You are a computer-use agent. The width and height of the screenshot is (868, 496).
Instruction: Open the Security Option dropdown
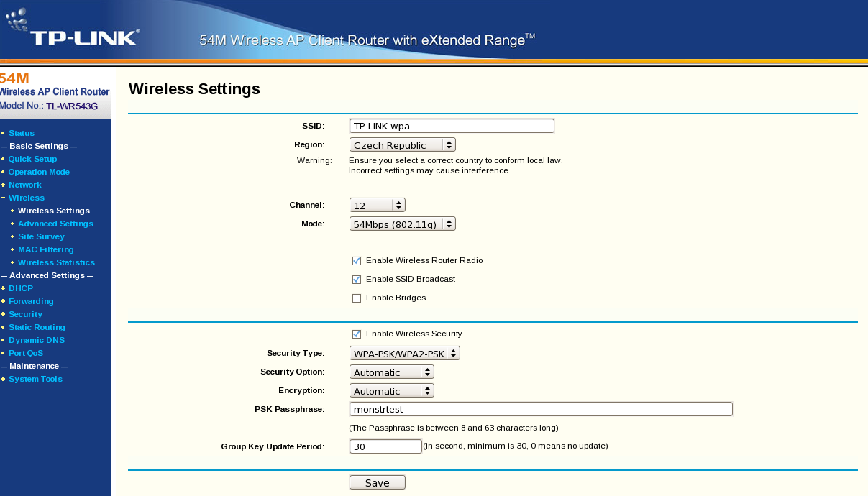point(392,372)
